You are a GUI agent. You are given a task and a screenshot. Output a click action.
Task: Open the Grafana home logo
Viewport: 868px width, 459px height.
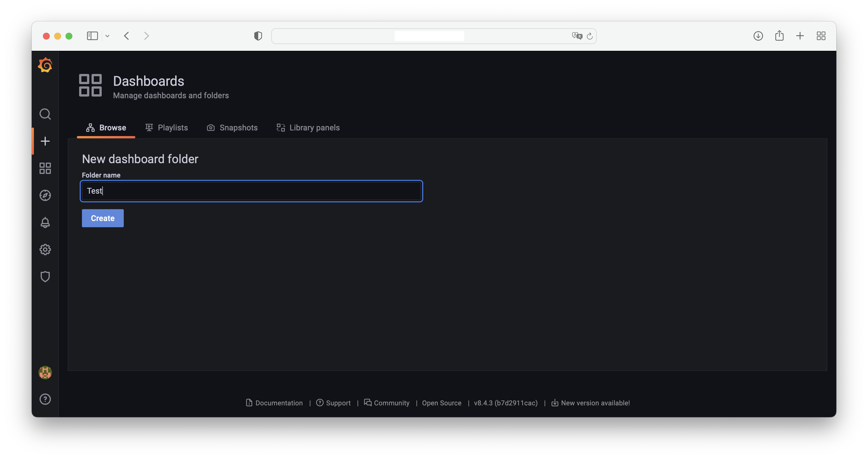(45, 65)
